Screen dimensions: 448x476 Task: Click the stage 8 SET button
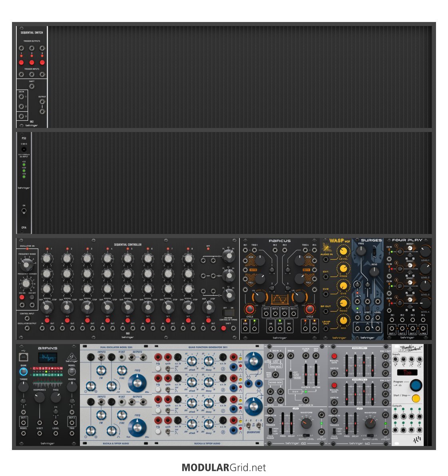tap(188, 320)
